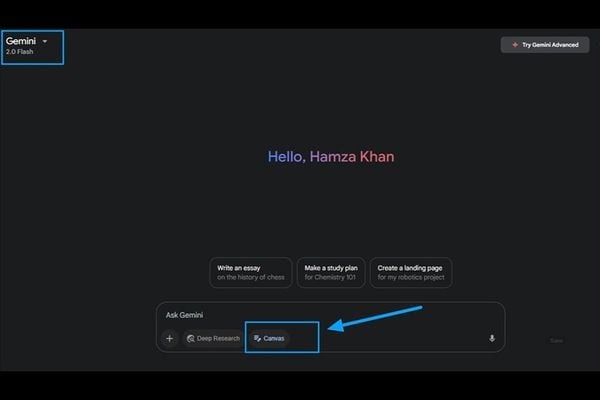Focus the Ask Gemini prompt field
The width and height of the screenshot is (600, 400).
(300, 315)
